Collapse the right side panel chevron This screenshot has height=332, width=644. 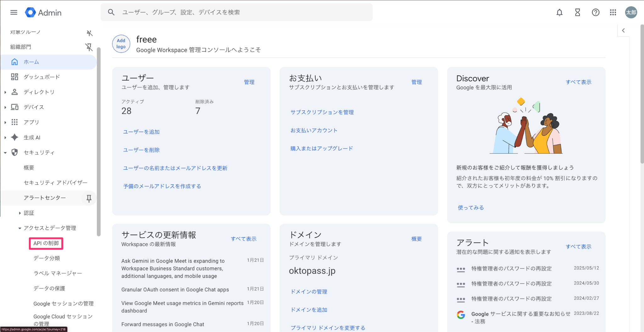click(x=623, y=31)
